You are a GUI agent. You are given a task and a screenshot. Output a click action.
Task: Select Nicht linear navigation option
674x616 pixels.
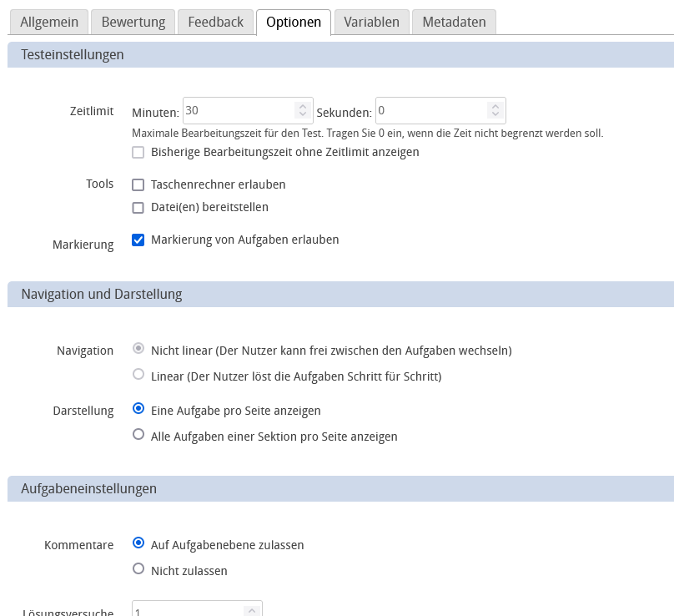tap(138, 350)
